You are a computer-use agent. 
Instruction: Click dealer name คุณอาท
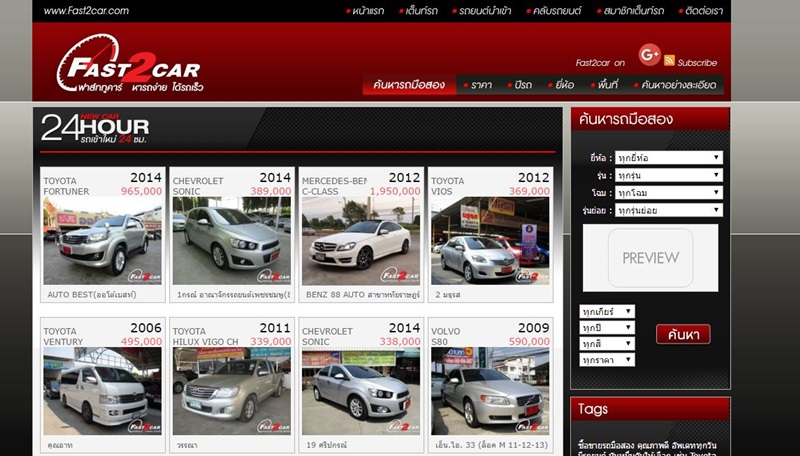click(60, 445)
